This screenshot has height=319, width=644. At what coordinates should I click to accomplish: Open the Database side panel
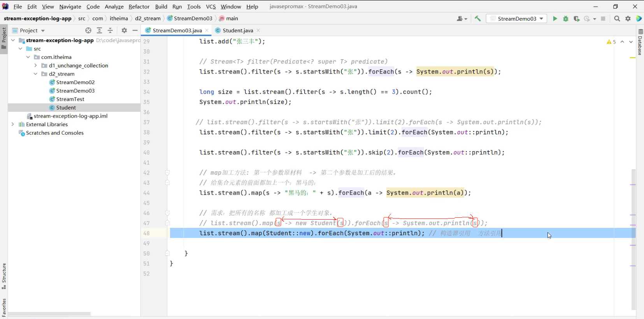coord(640,41)
